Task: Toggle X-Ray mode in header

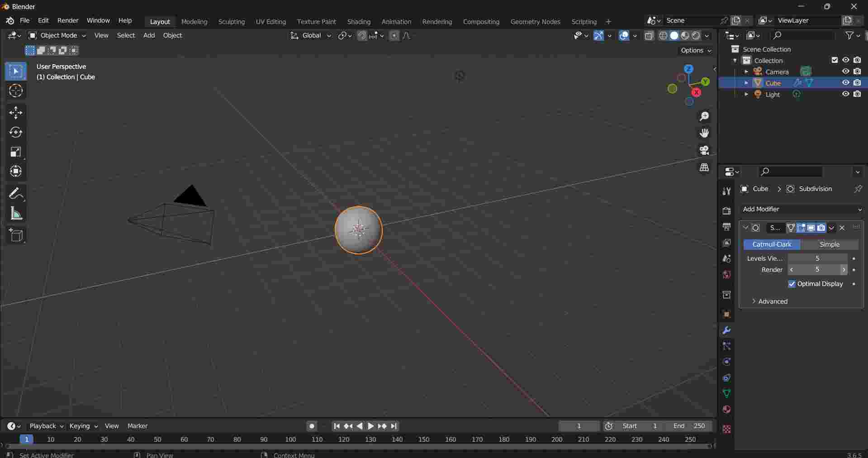Action: click(649, 36)
